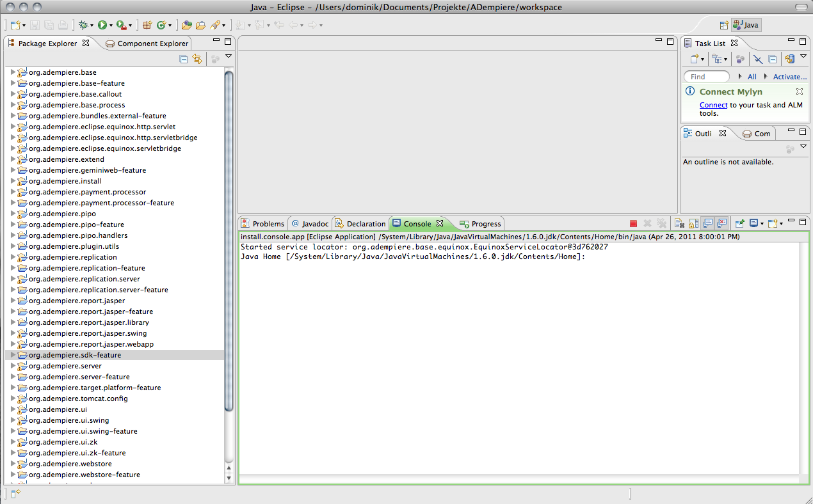This screenshot has height=504, width=813.
Task: Expand the org.adempiere.install project
Action: tap(13, 181)
